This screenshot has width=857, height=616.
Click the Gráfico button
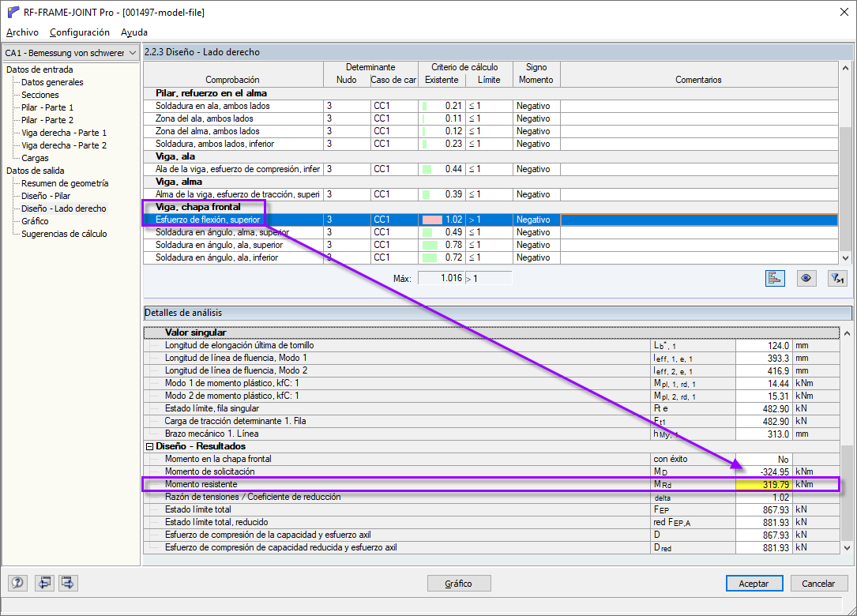pos(459,583)
